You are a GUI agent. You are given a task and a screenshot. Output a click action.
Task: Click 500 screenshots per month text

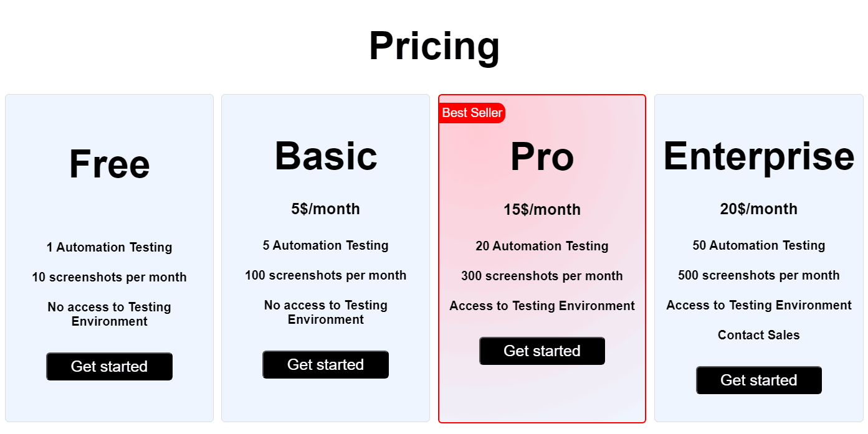(758, 275)
